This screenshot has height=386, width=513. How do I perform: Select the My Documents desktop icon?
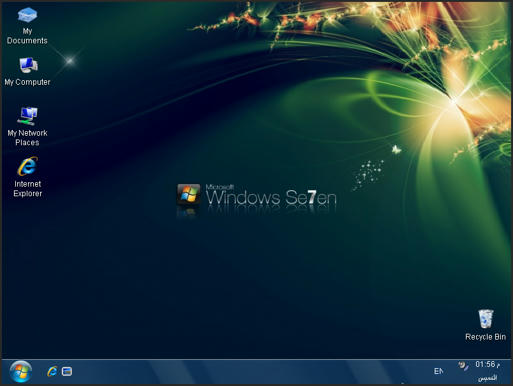pyautogui.click(x=27, y=26)
